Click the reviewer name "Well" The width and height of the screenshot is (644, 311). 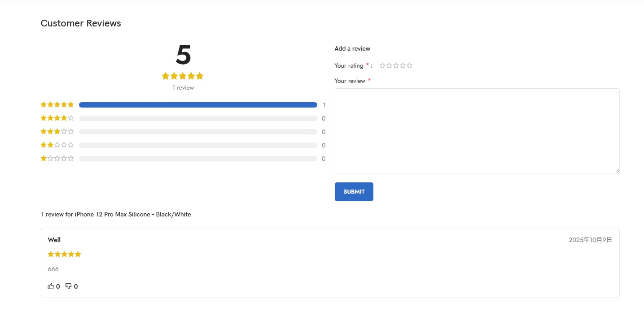pos(54,240)
